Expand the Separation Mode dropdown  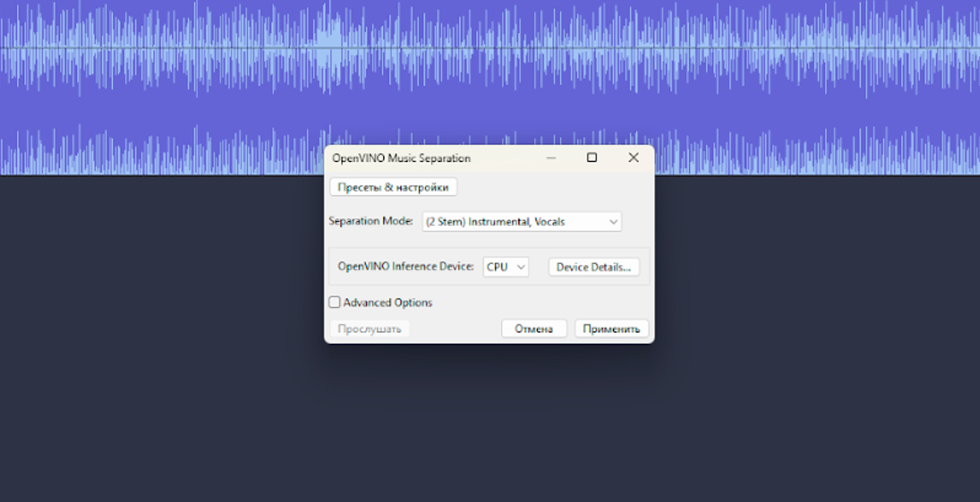click(x=522, y=222)
